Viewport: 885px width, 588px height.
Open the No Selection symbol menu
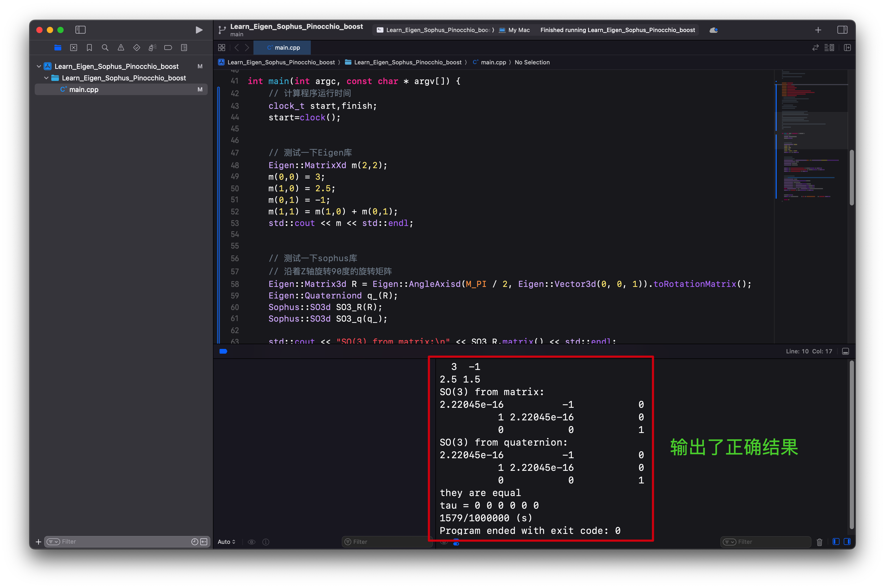point(532,62)
